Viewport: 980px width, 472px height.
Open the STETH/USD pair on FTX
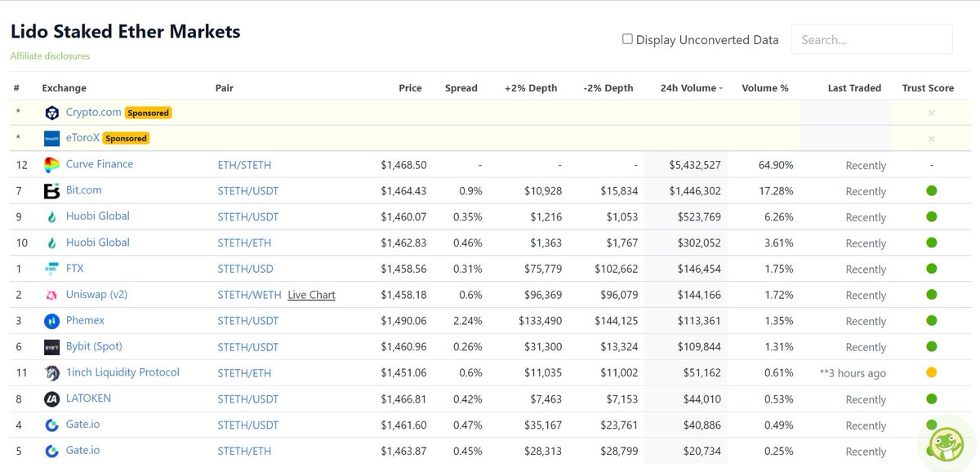(x=245, y=269)
